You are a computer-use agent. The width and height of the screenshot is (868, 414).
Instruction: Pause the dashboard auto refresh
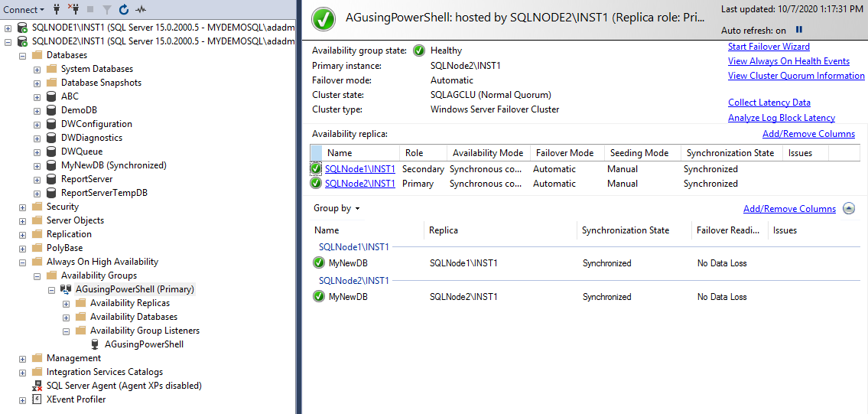(799, 30)
